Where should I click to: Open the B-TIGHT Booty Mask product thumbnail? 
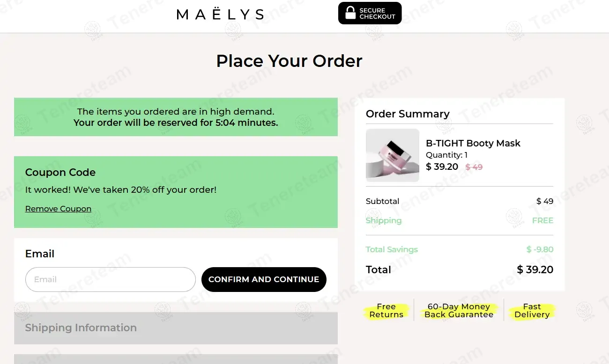tap(392, 155)
